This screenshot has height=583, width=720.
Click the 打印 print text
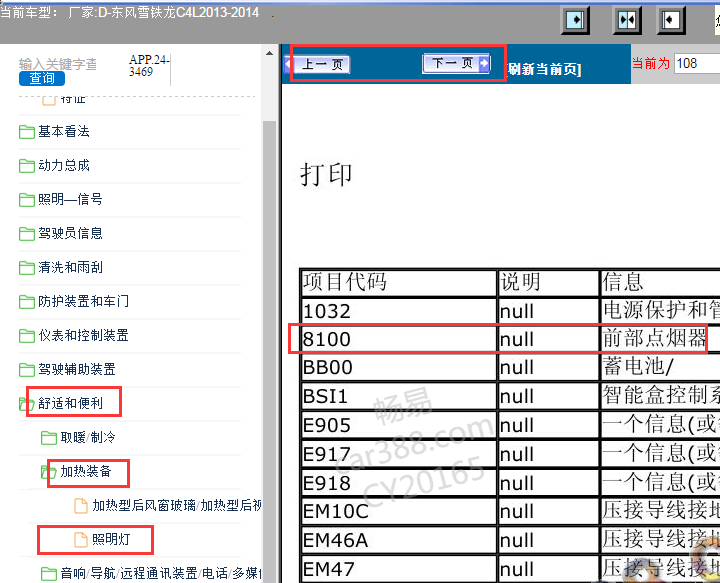(326, 175)
